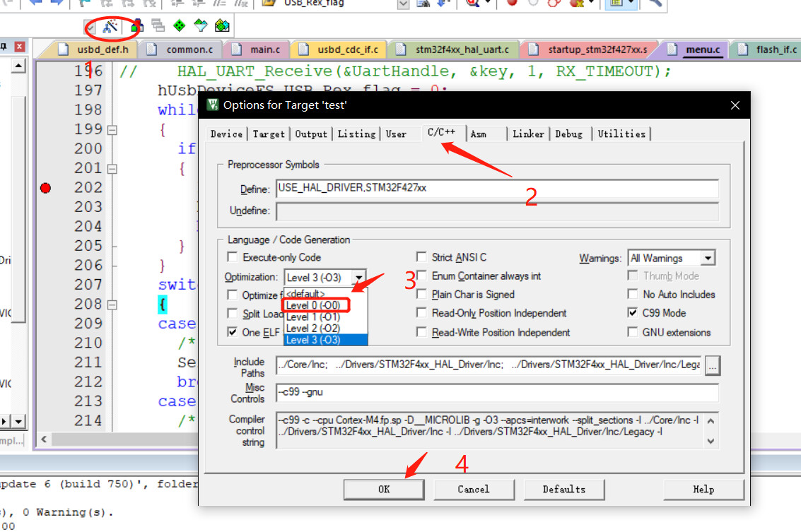Screen dimensions: 801x532
Task: Switch to the Debug tab
Action: point(568,134)
